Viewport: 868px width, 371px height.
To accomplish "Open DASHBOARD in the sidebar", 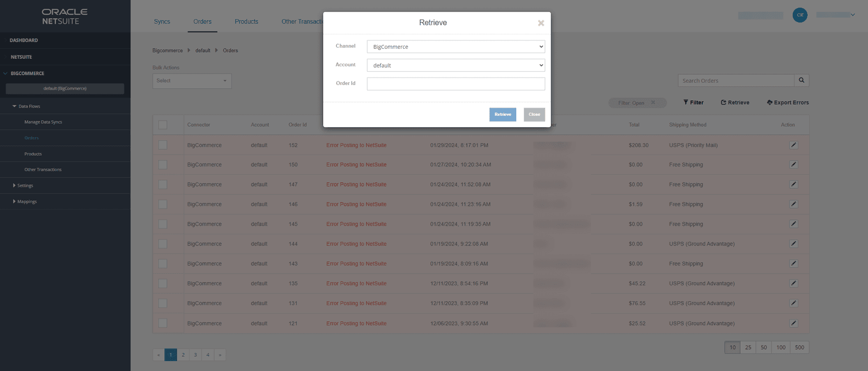I will pos(24,40).
